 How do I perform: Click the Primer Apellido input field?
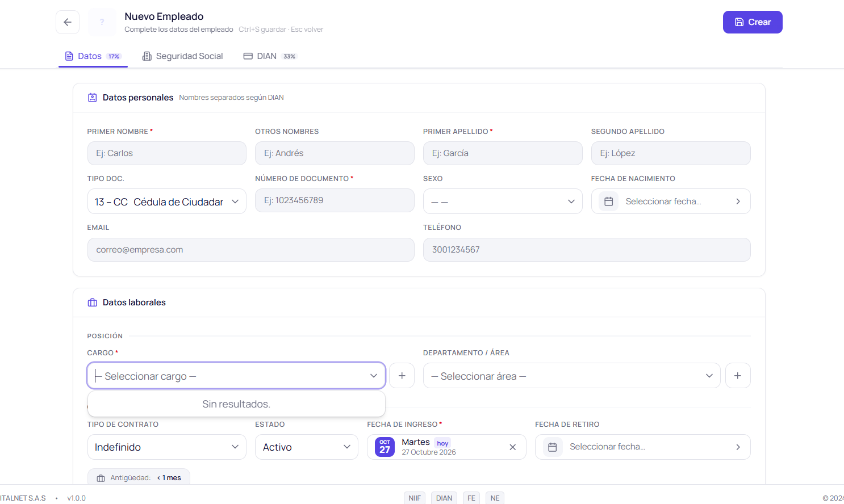(503, 153)
